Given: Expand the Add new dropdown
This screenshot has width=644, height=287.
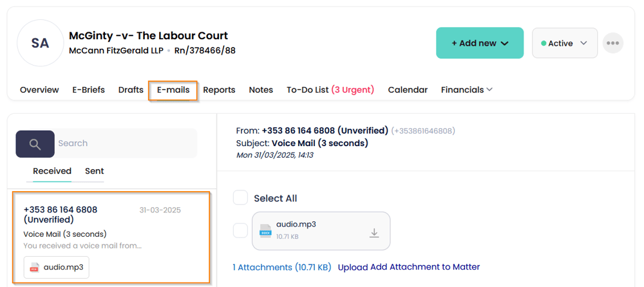Looking at the screenshot, I should click(480, 43).
